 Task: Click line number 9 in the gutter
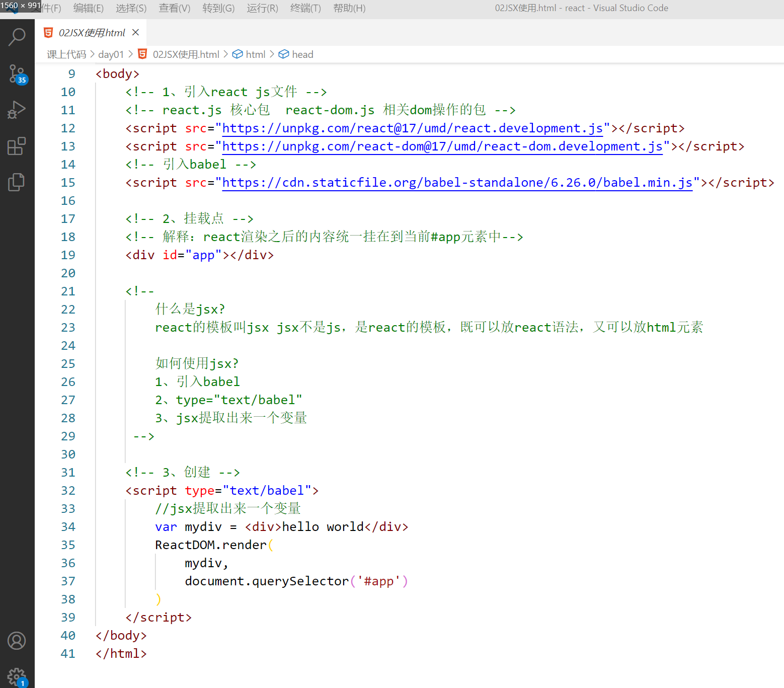pos(72,74)
